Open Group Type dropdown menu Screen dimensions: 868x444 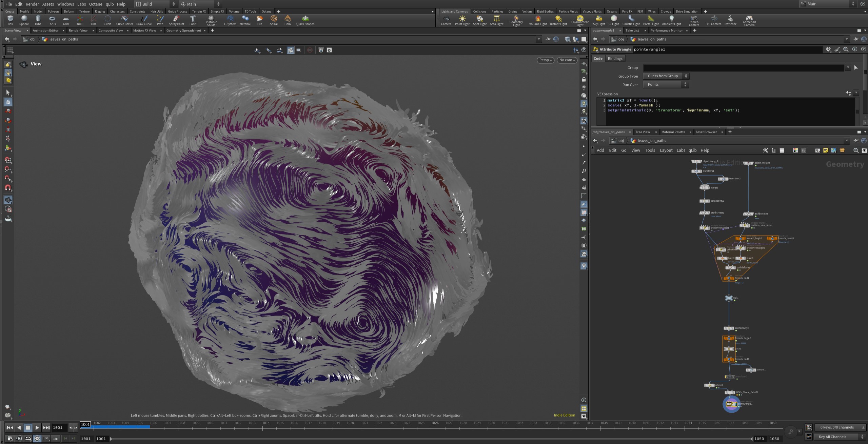666,76
